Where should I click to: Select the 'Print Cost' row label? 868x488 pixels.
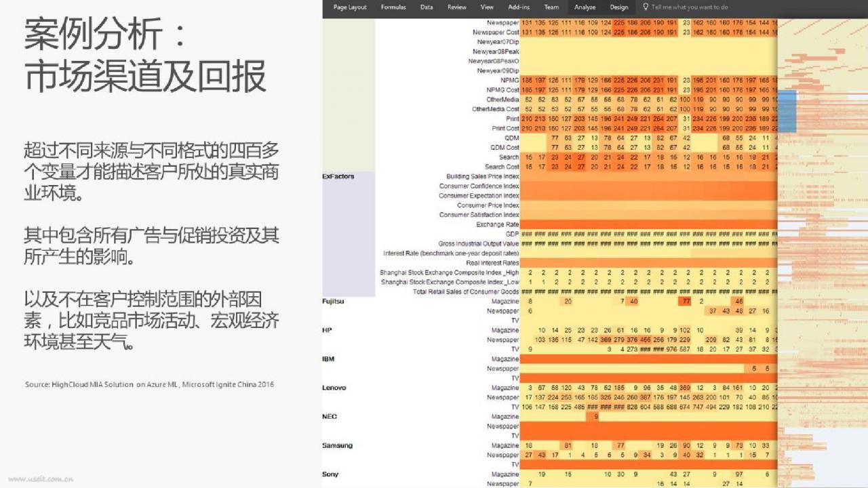tap(505, 128)
